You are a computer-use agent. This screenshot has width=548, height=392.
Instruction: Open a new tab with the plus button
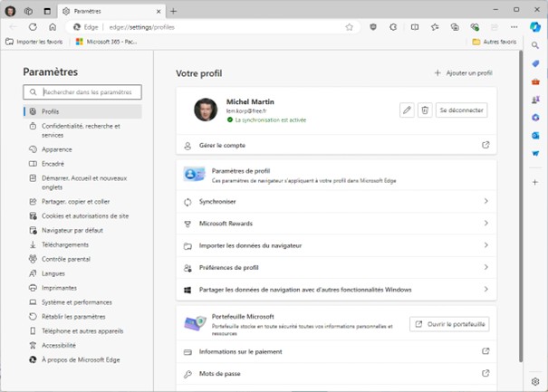coord(174,11)
